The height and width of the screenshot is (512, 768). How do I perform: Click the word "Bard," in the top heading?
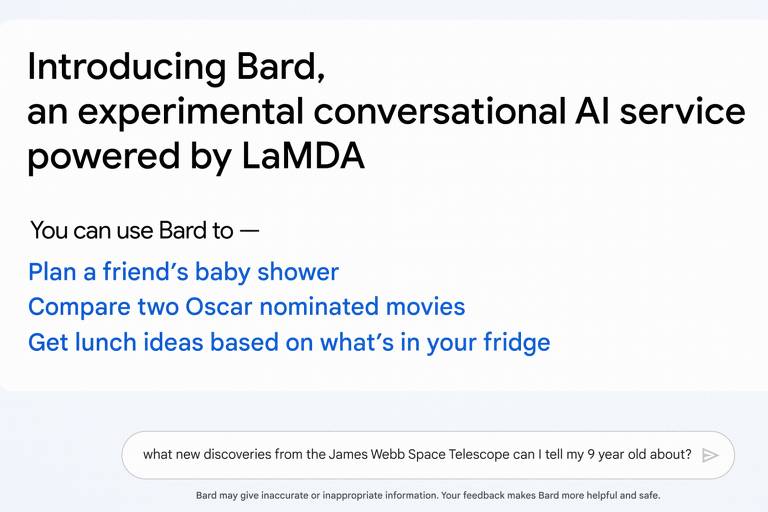[x=281, y=67]
